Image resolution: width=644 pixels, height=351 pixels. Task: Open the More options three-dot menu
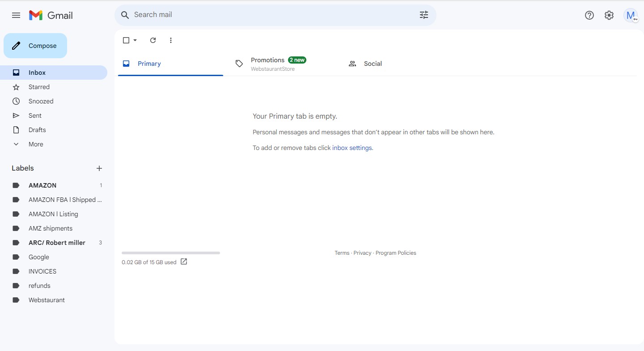click(x=170, y=40)
